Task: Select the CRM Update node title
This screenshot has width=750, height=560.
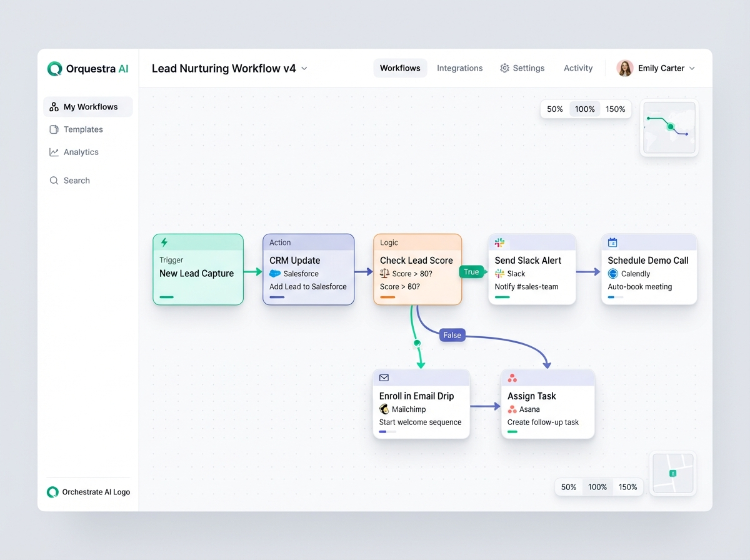Action: click(295, 261)
